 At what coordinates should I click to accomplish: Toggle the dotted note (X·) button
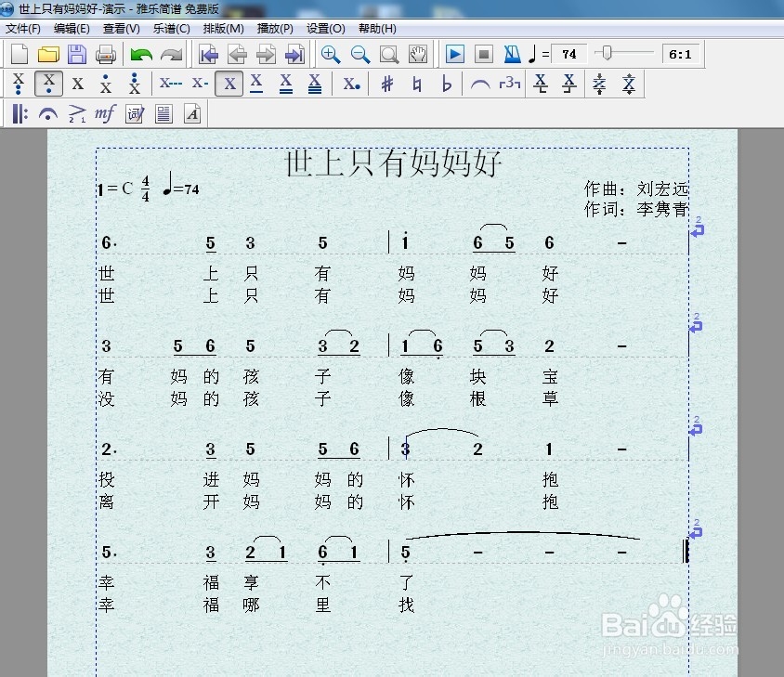[x=350, y=84]
